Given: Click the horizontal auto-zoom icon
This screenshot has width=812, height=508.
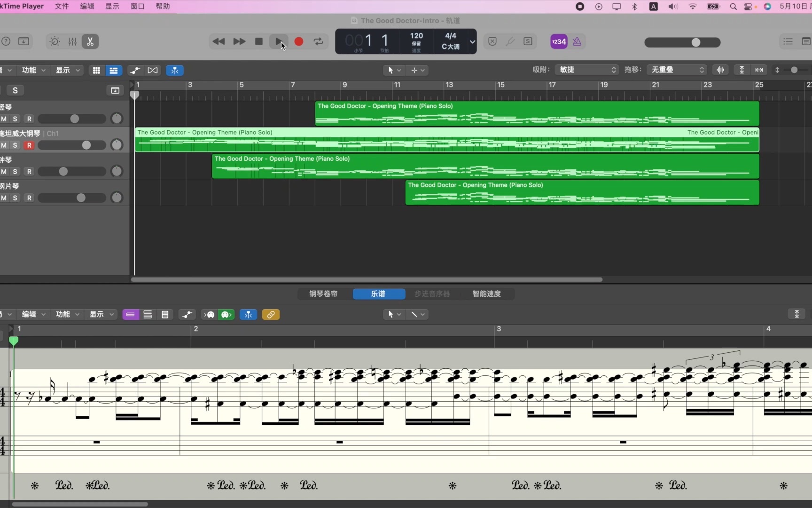Looking at the screenshot, I should pyautogui.click(x=759, y=70).
